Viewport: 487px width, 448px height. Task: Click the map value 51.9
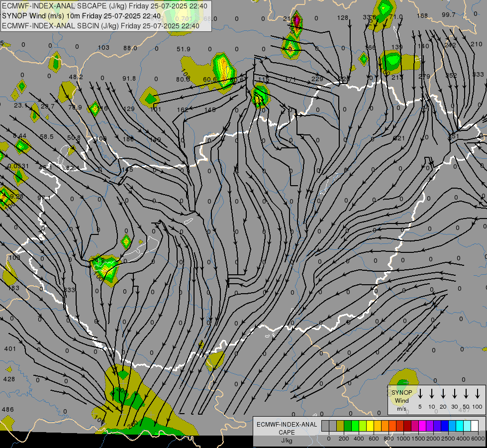pyautogui.click(x=184, y=49)
